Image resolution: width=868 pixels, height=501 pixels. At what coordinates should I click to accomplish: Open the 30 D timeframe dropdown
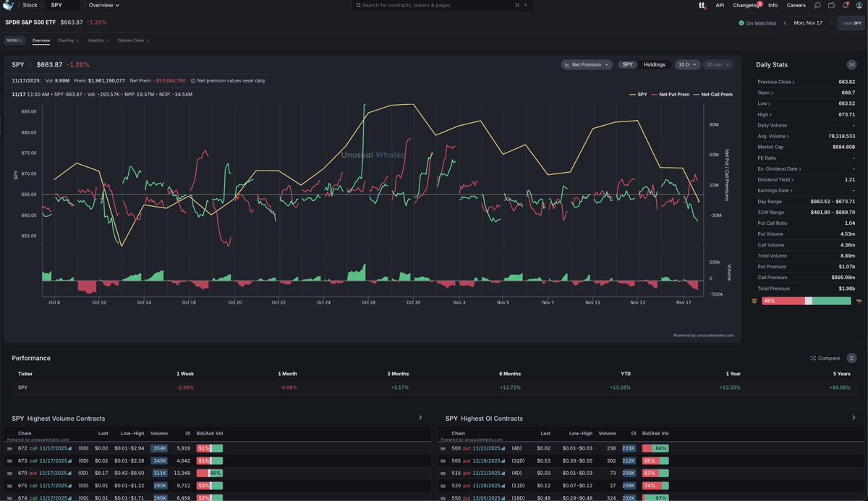tap(687, 64)
